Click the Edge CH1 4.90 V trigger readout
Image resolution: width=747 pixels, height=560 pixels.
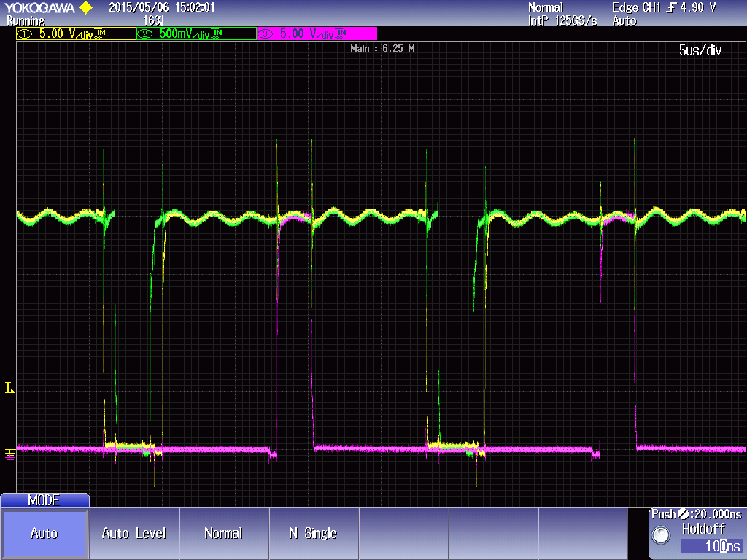click(x=664, y=7)
